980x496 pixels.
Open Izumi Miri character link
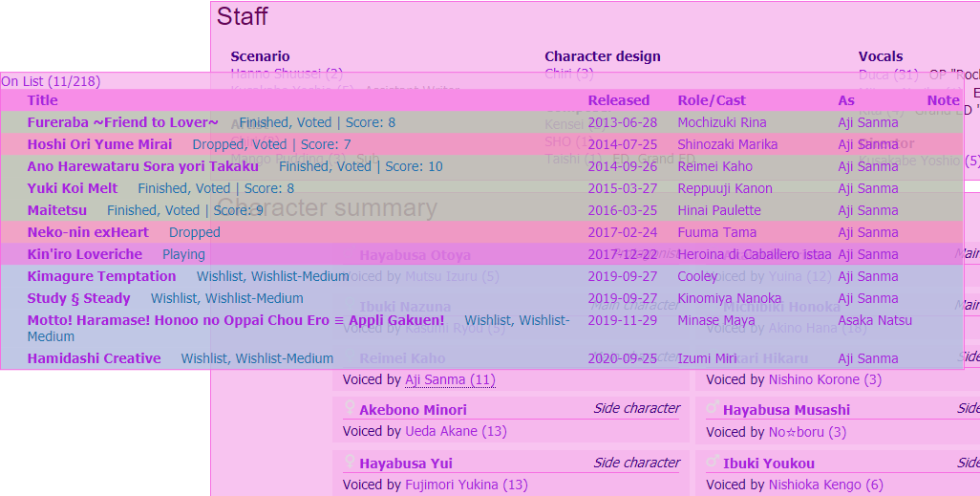tap(708, 358)
